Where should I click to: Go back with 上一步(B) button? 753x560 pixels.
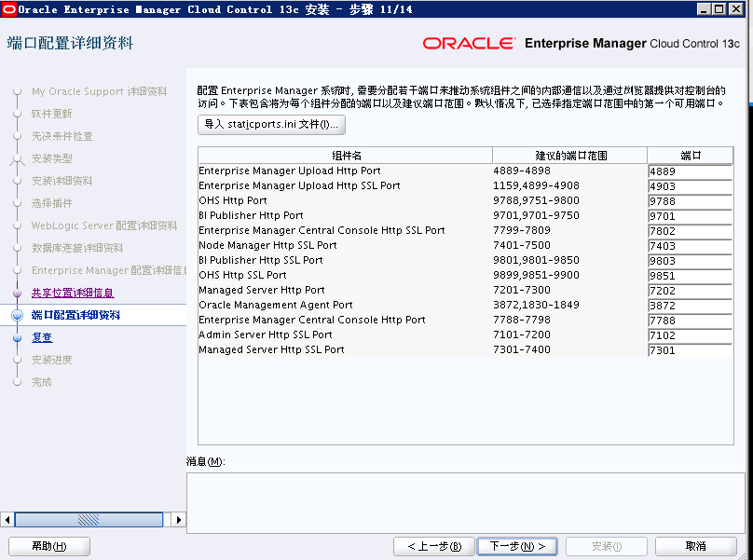tap(434, 546)
